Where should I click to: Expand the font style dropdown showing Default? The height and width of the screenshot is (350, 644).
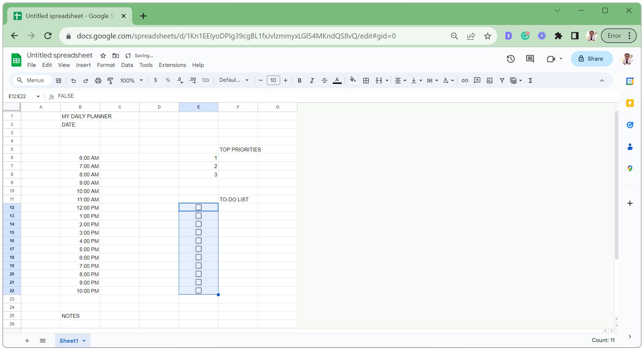(x=233, y=80)
